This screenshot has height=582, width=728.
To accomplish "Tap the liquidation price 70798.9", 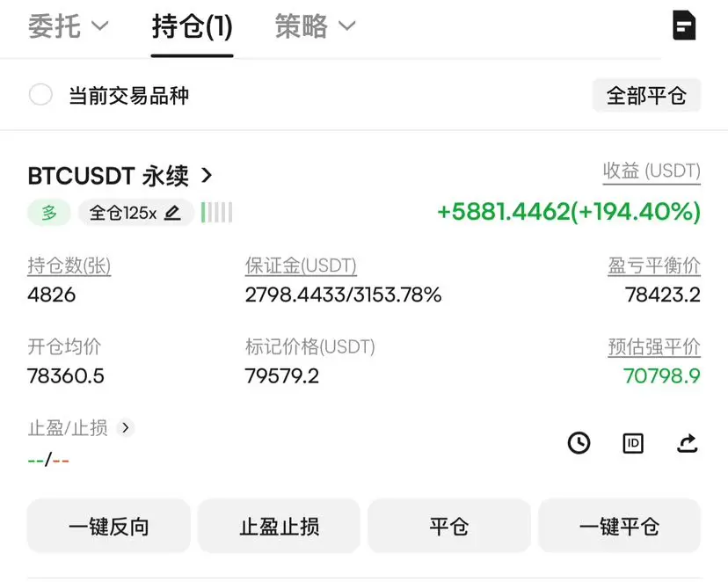I will point(661,376).
